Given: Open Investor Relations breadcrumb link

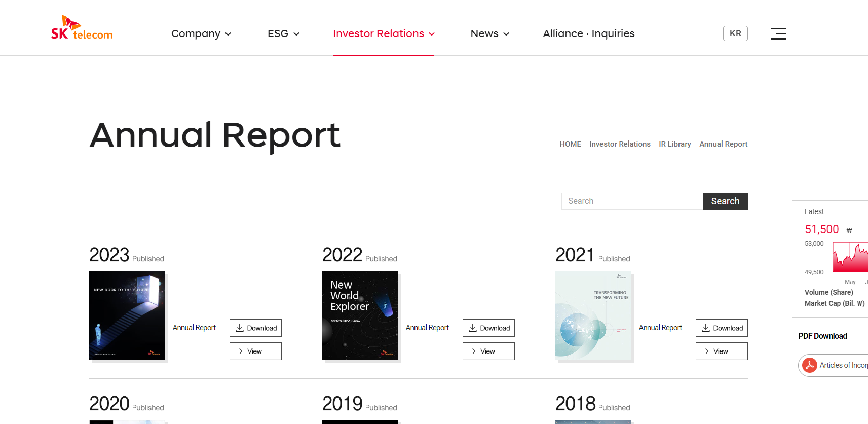Looking at the screenshot, I should tap(620, 144).
